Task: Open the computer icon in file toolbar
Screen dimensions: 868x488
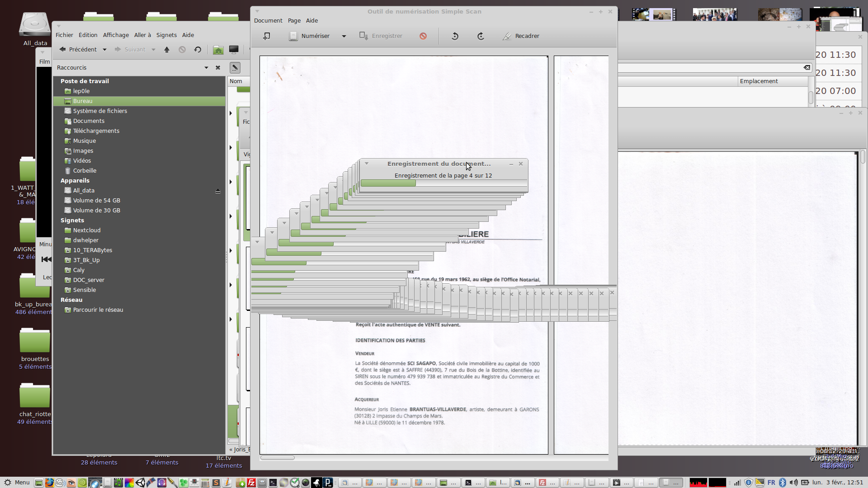Action: point(234,50)
